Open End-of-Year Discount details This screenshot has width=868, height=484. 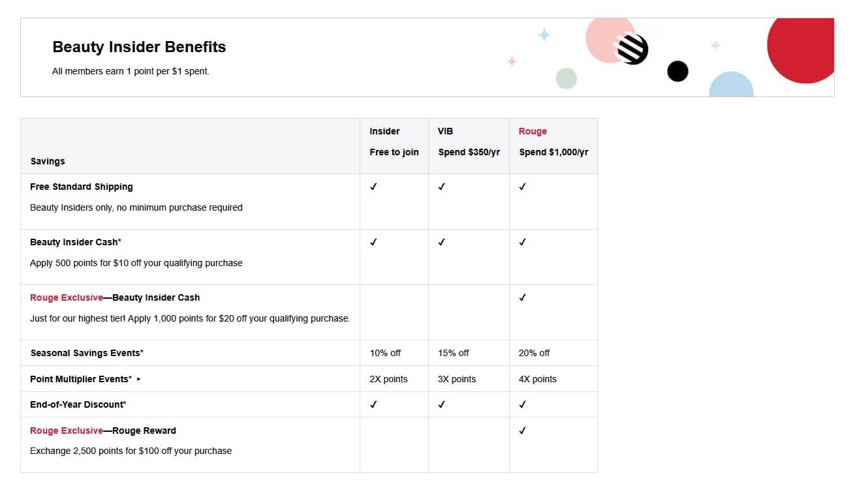tap(78, 404)
